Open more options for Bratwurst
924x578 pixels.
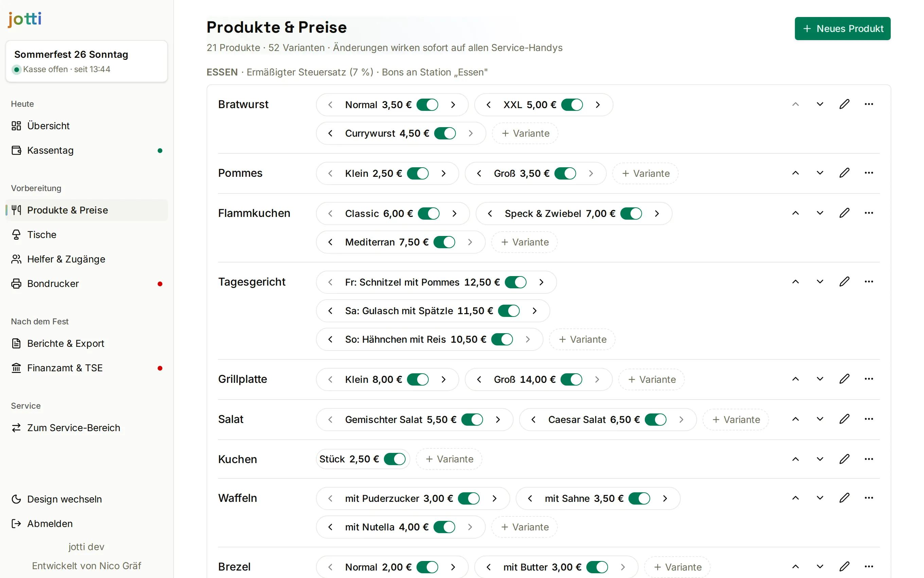pos(869,104)
